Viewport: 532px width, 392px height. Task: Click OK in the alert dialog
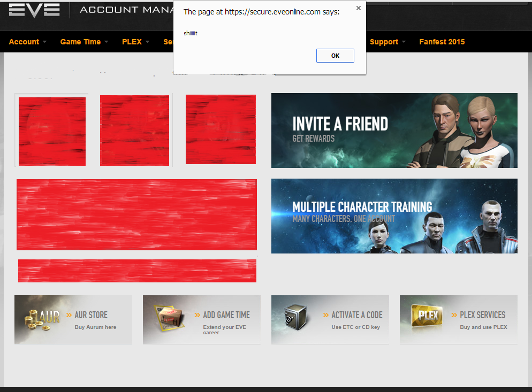[x=335, y=56]
